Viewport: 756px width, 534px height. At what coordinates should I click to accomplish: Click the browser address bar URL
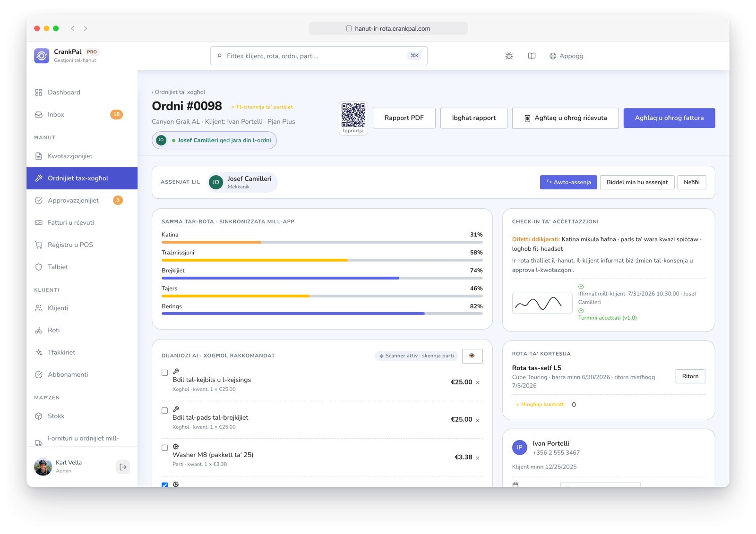tap(388, 28)
